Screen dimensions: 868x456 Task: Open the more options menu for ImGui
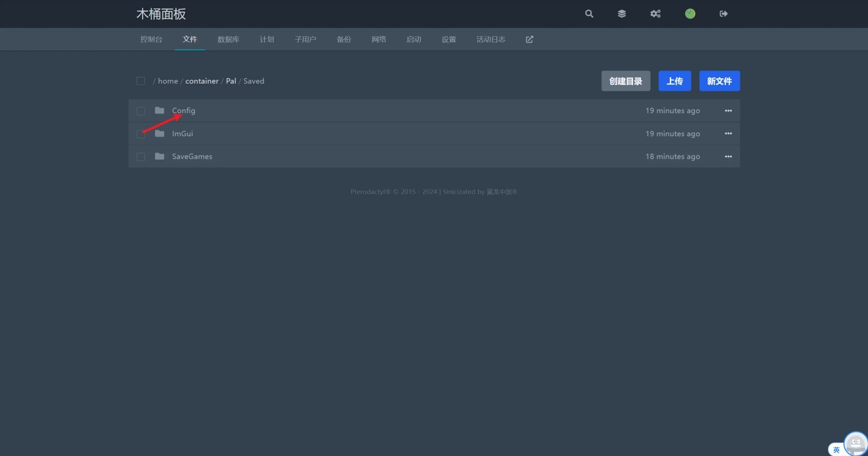pyautogui.click(x=728, y=133)
